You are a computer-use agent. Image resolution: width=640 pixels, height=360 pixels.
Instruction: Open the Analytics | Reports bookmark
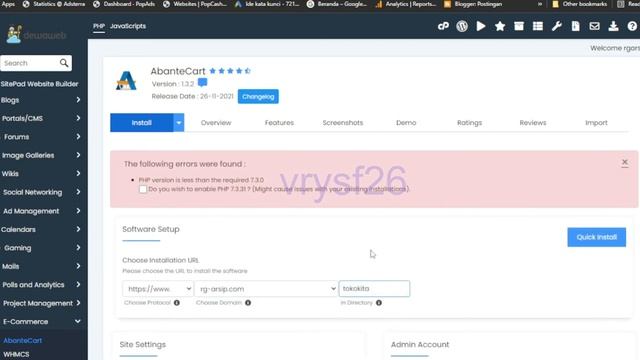pos(406,4)
